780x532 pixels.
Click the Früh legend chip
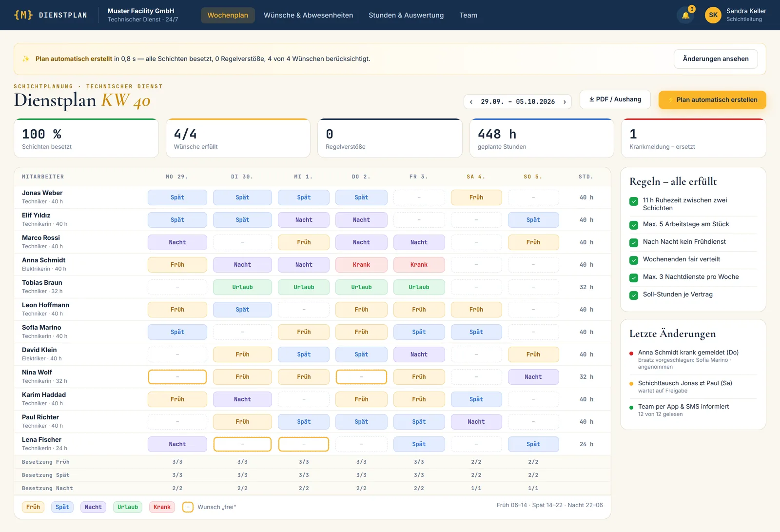coord(33,507)
